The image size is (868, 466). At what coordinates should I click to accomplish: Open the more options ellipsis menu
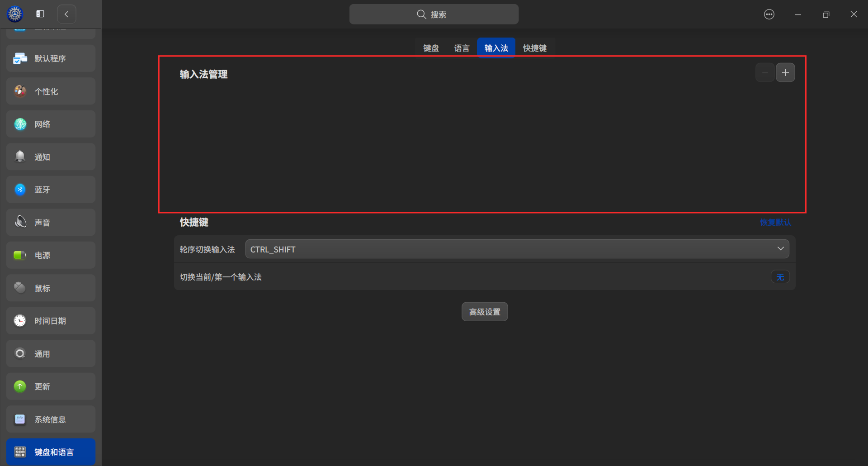point(769,14)
